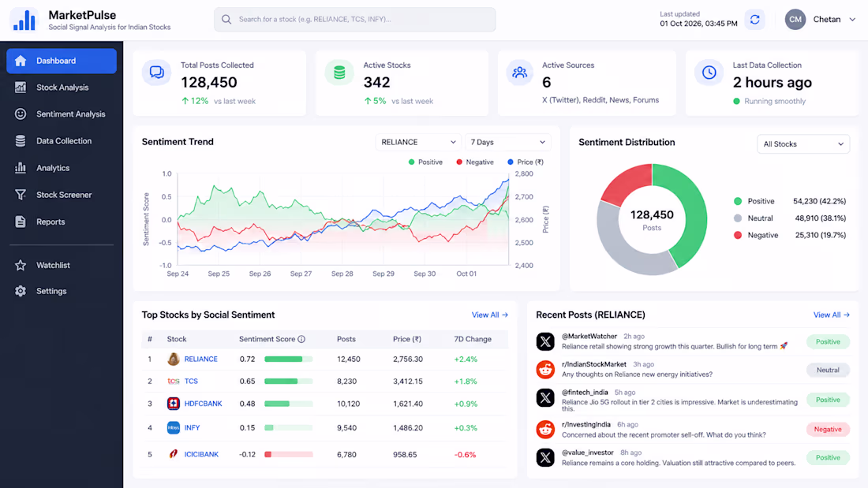Expand the 7 Days range dropdown
Viewport: 868px width, 488px height.
point(507,142)
